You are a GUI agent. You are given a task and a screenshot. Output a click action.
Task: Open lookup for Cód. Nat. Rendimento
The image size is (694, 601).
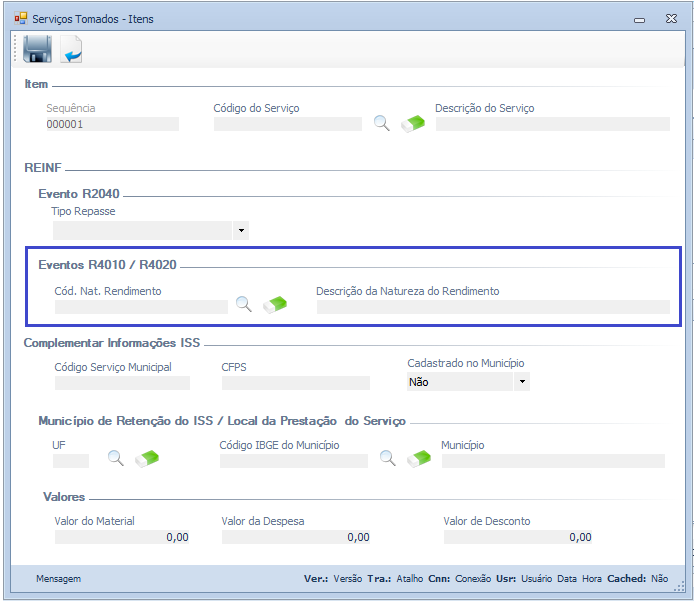[244, 305]
